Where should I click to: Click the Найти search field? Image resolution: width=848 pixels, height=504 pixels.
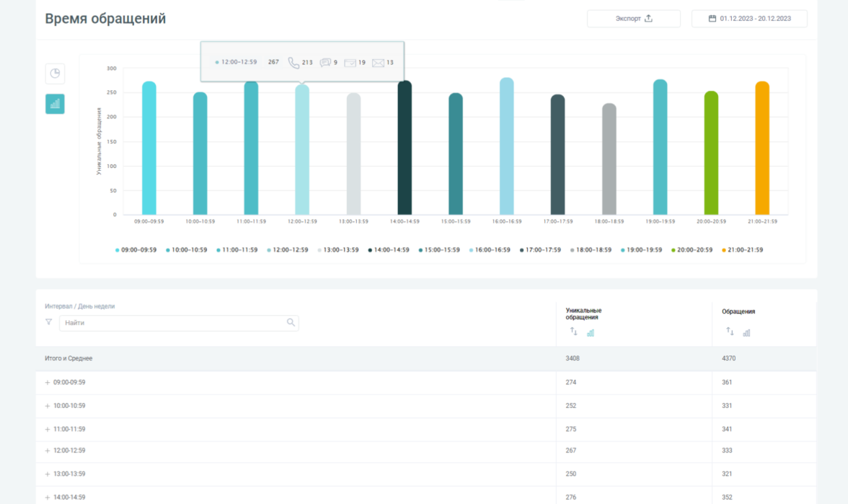[x=173, y=323]
